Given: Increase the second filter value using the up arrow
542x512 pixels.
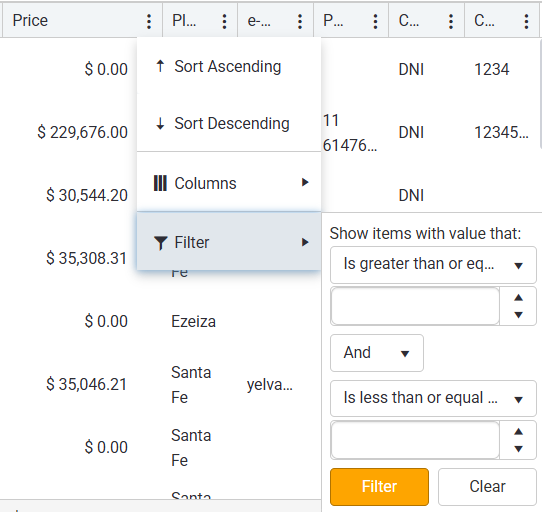Looking at the screenshot, I should pyautogui.click(x=518, y=431).
